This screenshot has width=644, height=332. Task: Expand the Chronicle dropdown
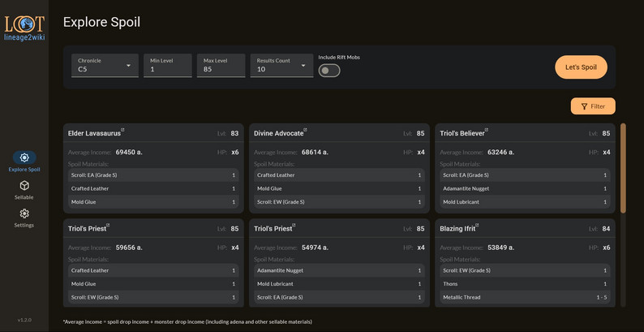pyautogui.click(x=105, y=66)
